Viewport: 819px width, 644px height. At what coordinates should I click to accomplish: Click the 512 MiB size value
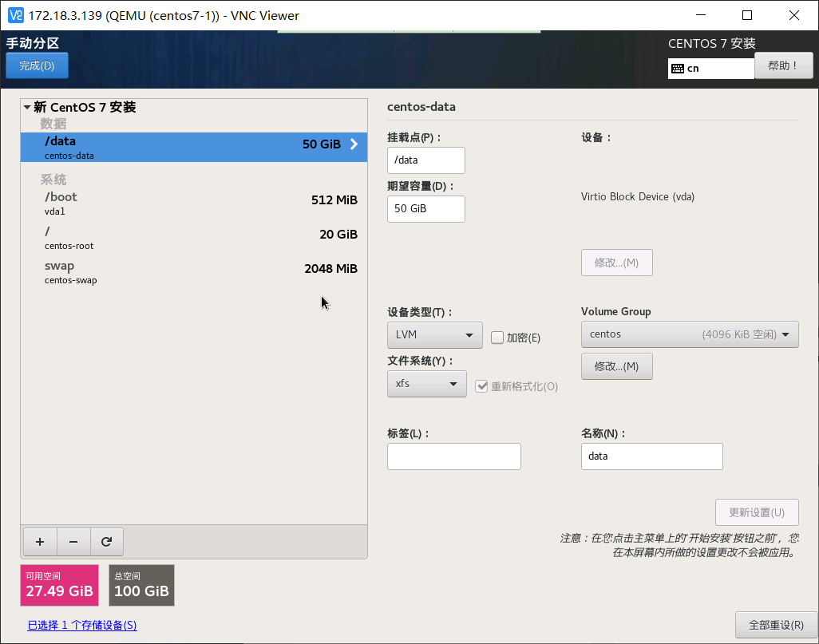point(334,200)
